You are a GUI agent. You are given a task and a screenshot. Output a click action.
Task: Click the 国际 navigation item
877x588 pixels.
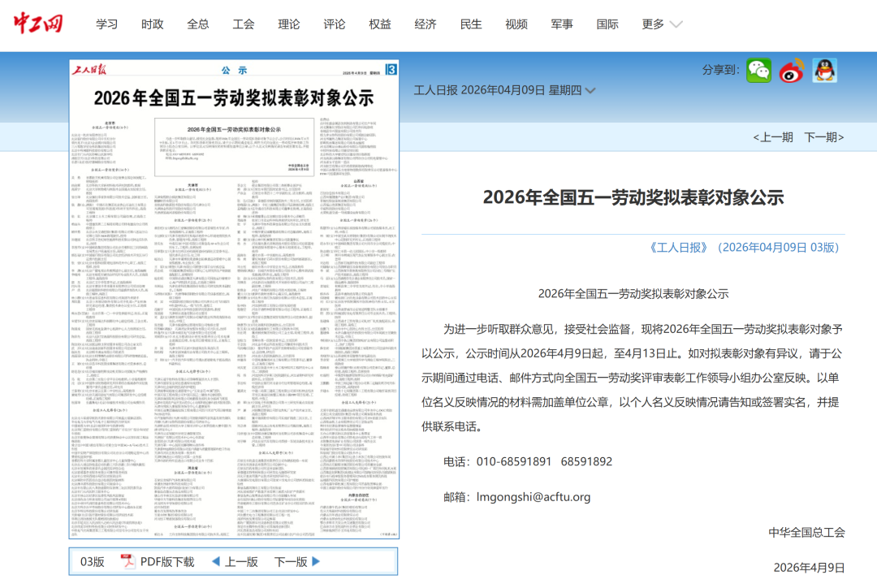pyautogui.click(x=607, y=24)
